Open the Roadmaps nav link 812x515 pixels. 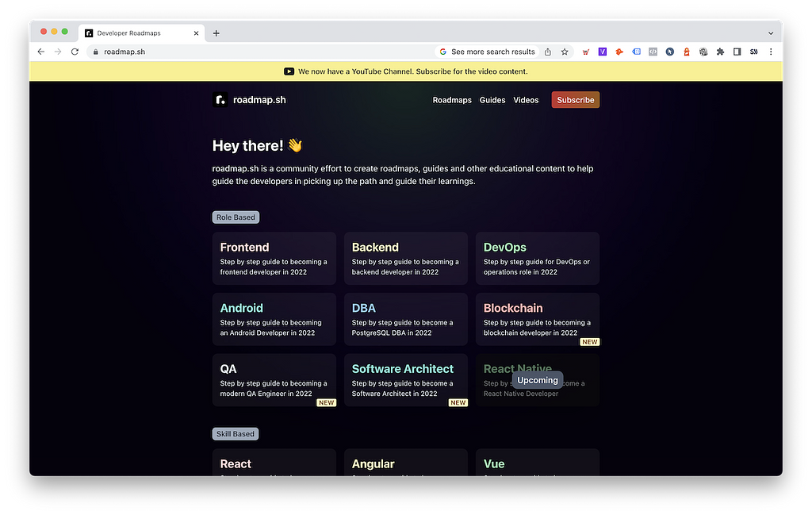[x=452, y=100]
